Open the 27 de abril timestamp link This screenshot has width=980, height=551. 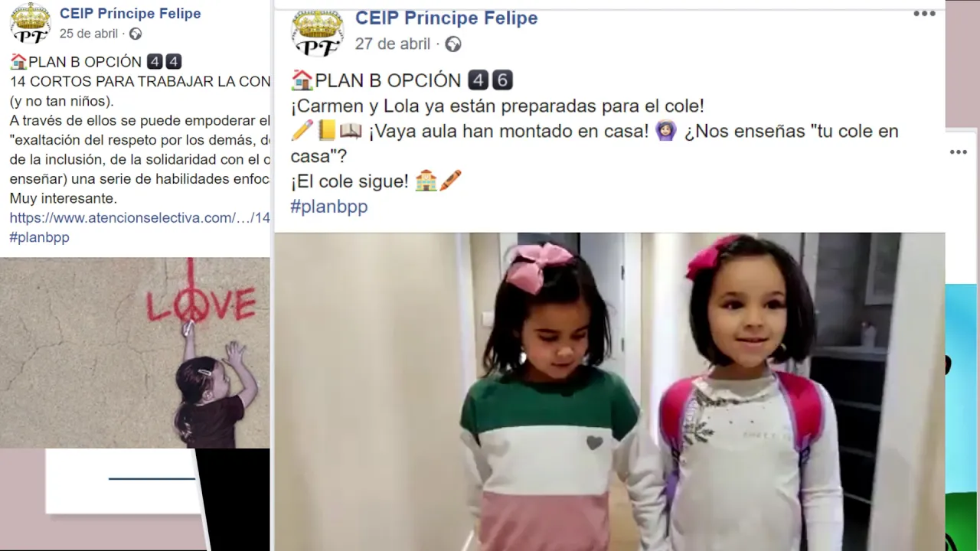[393, 44]
